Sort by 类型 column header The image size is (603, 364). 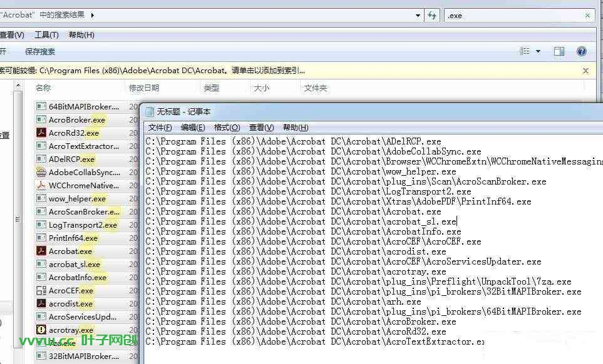coord(211,88)
